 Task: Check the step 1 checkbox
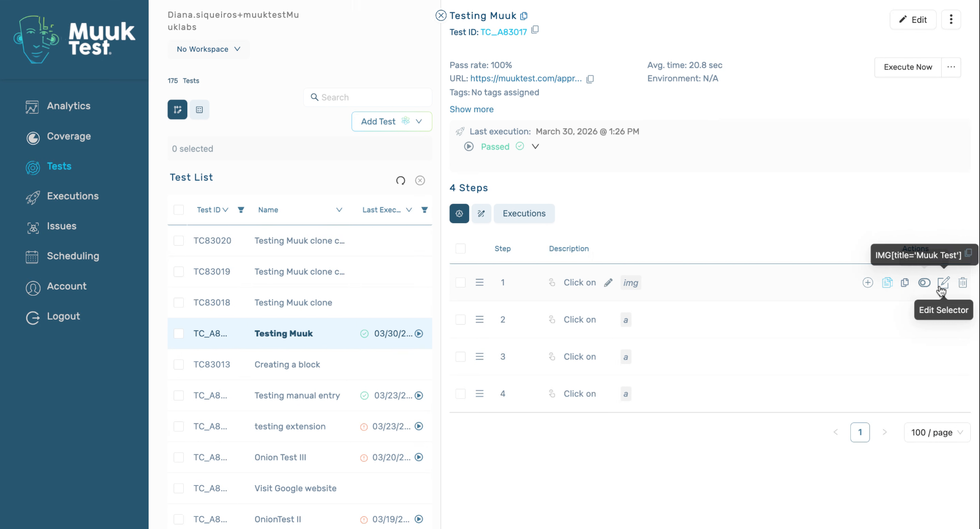pos(460,282)
